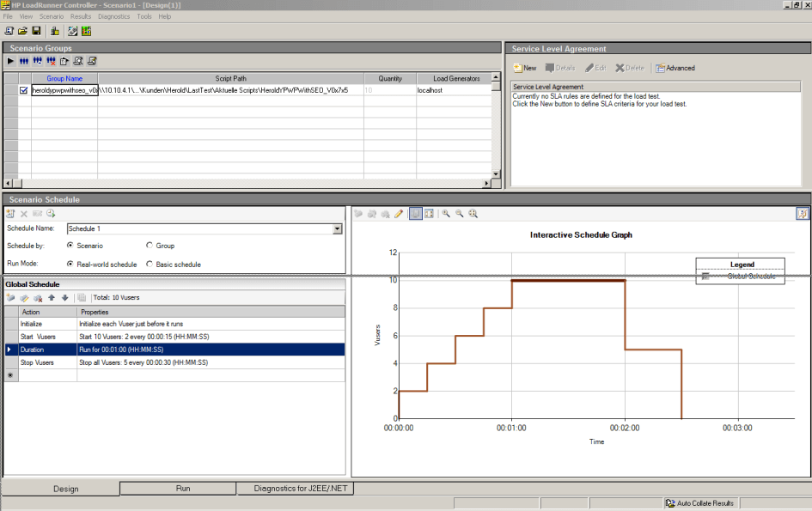The width and height of the screenshot is (812, 511).
Task: Start the scenario with the play icon
Action: point(10,61)
